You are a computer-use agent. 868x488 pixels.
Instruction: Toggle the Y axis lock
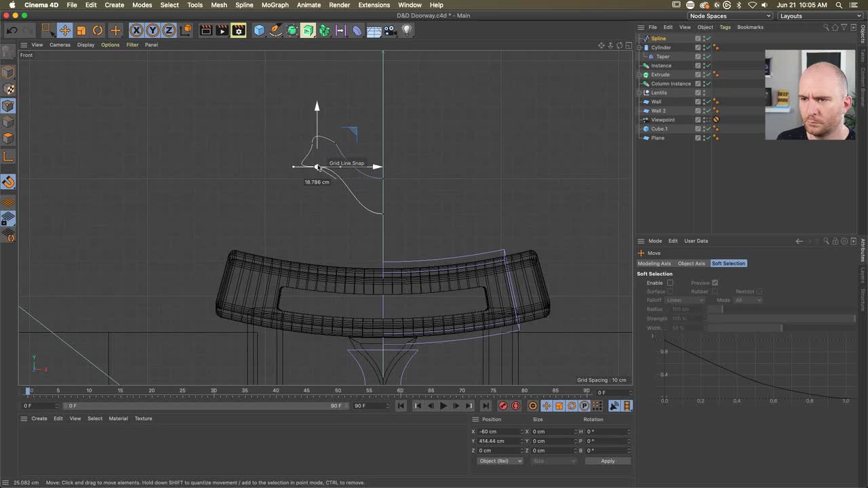pos(153,30)
